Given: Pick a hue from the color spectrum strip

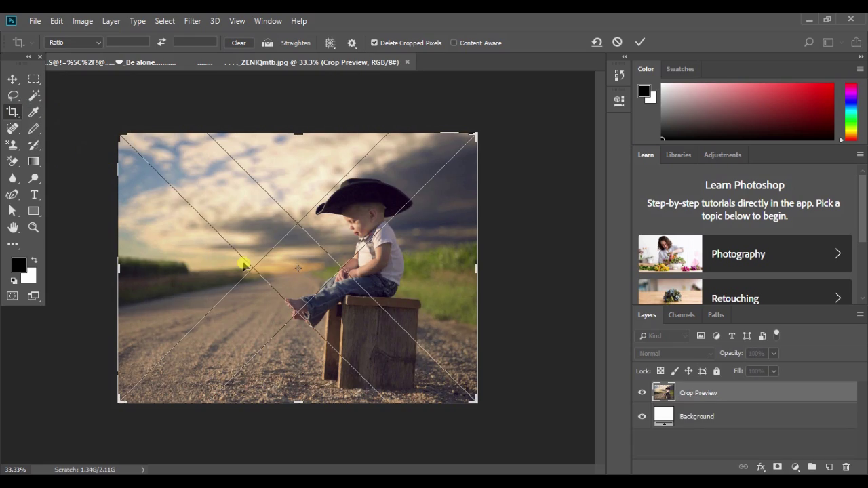Looking at the screenshot, I should click(x=851, y=112).
